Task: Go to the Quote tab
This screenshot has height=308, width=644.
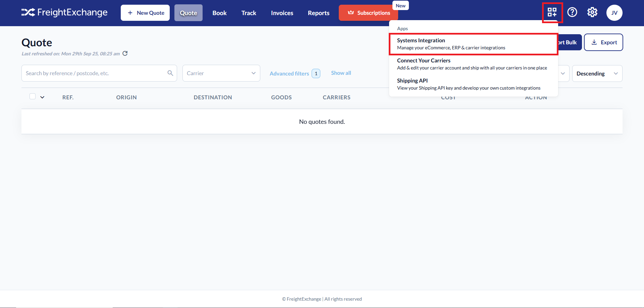Action: coord(189,13)
